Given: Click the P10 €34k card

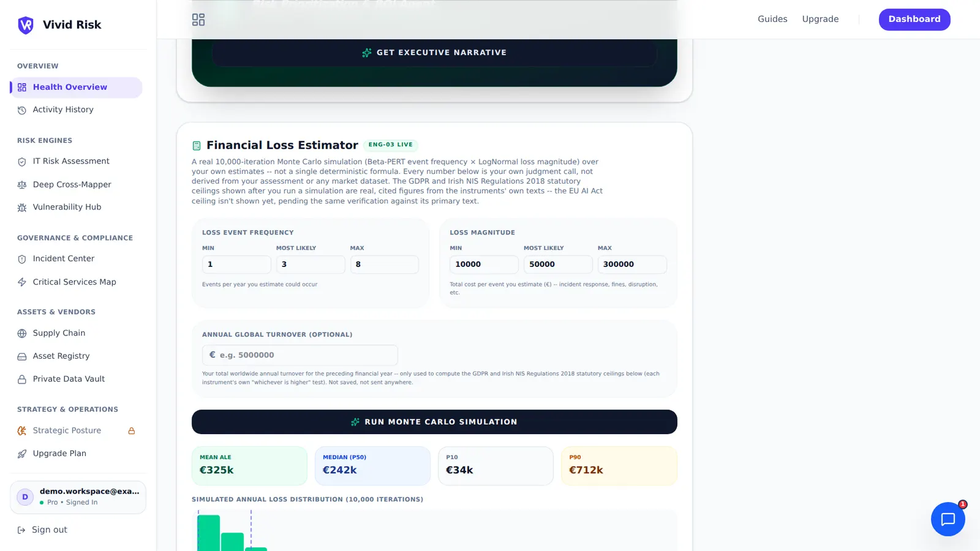Looking at the screenshot, I should pyautogui.click(x=496, y=466).
